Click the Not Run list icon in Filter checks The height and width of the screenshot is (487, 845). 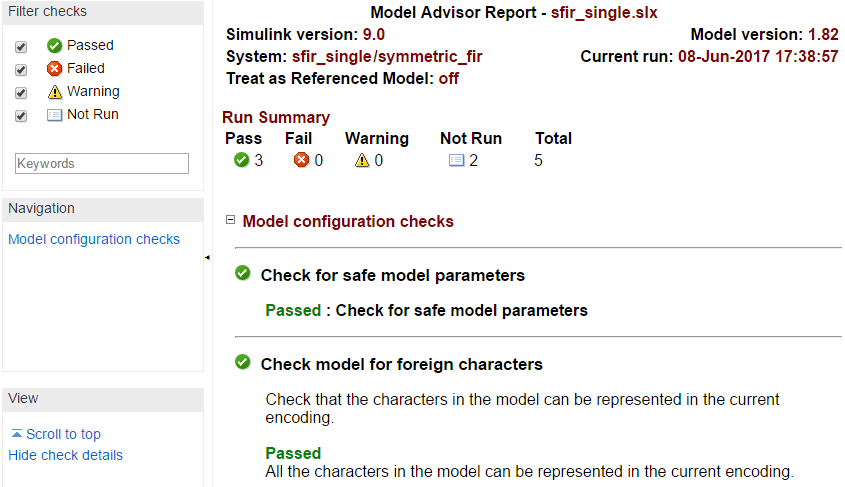54,115
